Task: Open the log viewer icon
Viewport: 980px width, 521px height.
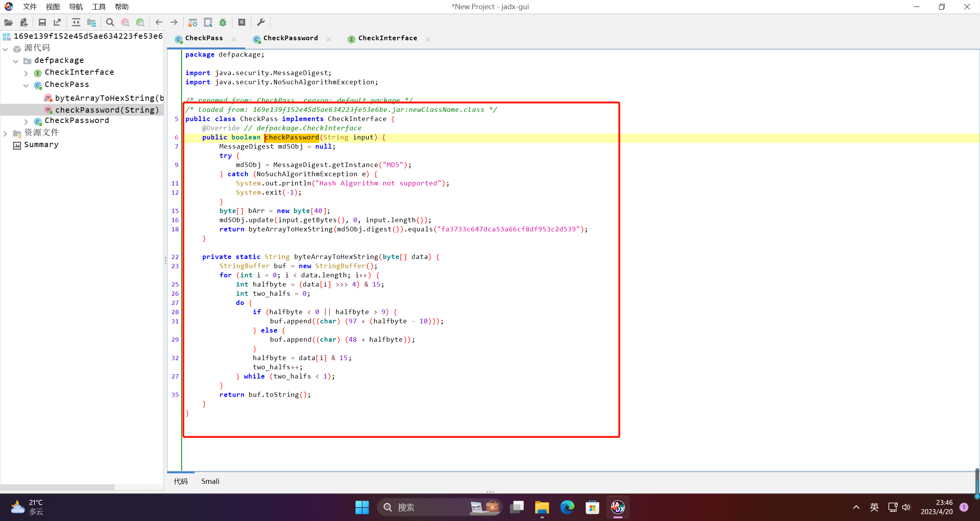Action: (242, 23)
